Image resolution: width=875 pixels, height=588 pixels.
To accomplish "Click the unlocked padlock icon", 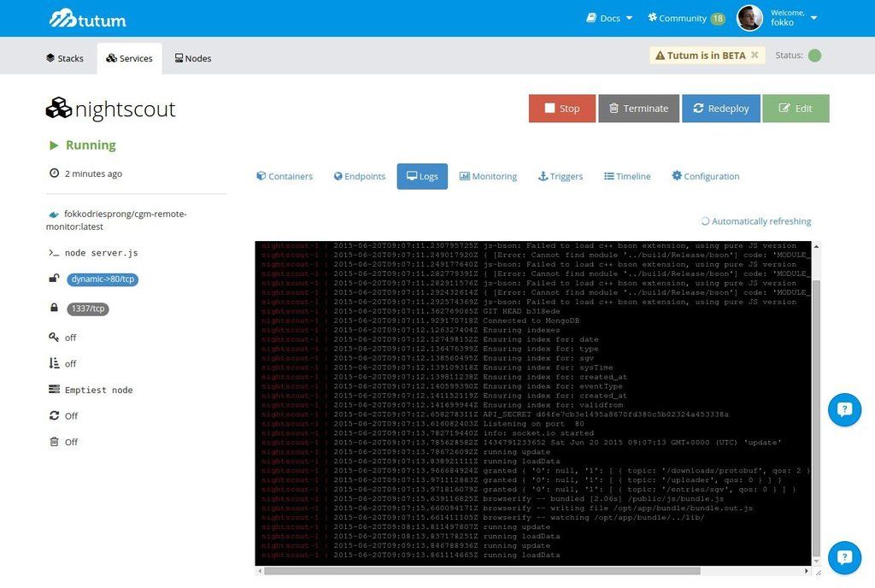I will (54, 279).
